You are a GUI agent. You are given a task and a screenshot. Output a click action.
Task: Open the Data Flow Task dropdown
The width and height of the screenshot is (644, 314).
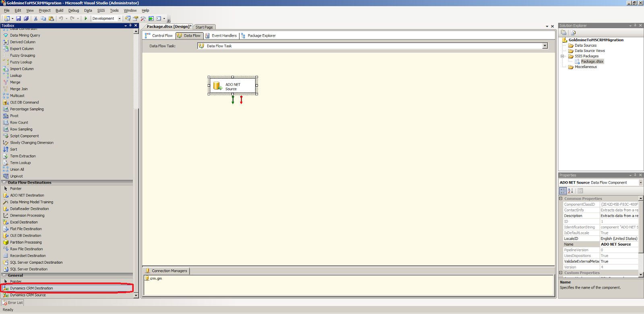[x=545, y=46]
